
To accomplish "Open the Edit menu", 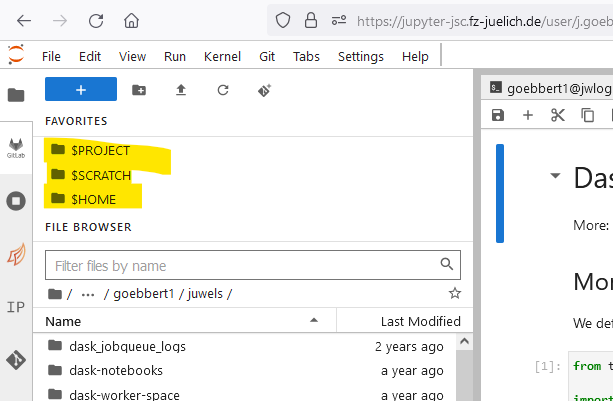I will tap(90, 57).
